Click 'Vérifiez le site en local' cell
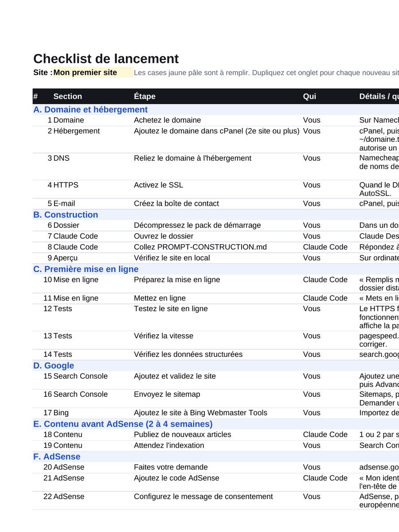This screenshot has width=399, height=532. point(172,258)
